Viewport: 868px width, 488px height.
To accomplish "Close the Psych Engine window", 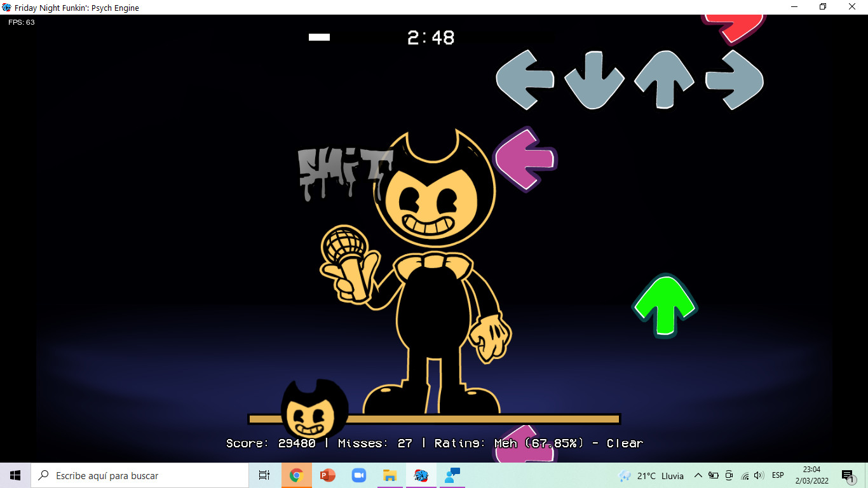I will pyautogui.click(x=852, y=7).
